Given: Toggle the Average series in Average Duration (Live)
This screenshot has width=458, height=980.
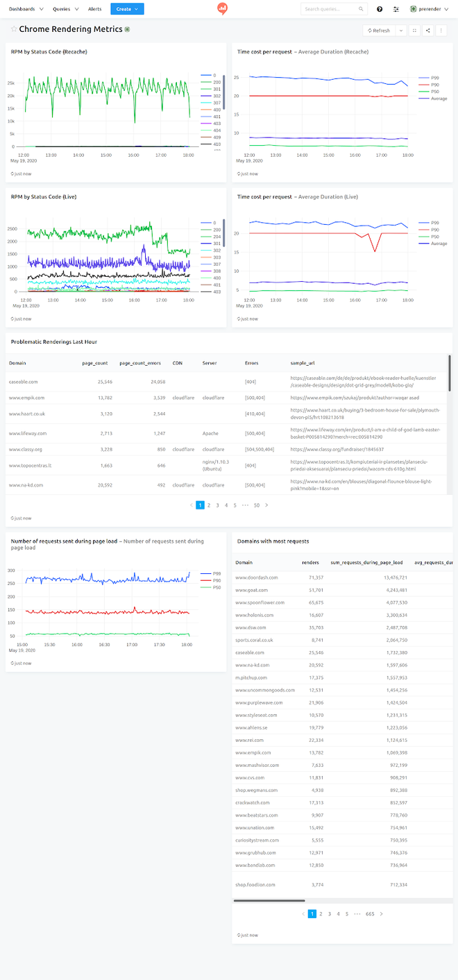Looking at the screenshot, I should tap(434, 244).
